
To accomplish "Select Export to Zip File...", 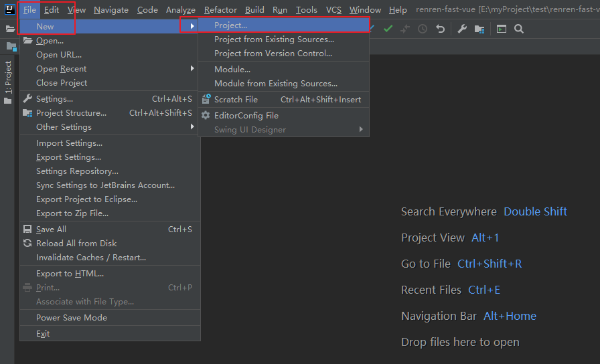I will pyautogui.click(x=110, y=213).
